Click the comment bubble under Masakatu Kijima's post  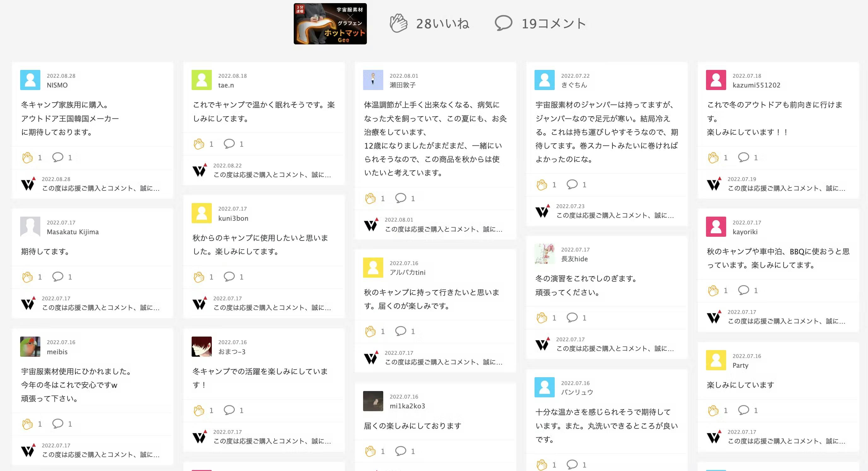58,277
